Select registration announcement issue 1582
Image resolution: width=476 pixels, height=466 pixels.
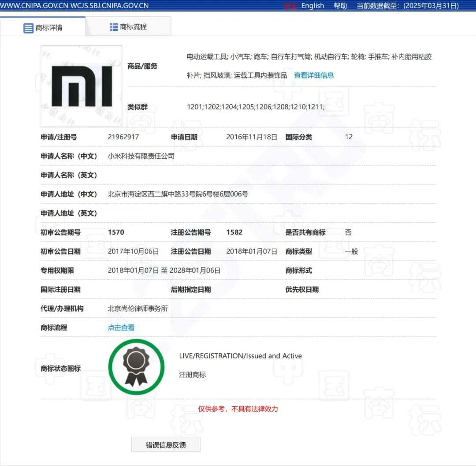(x=234, y=232)
